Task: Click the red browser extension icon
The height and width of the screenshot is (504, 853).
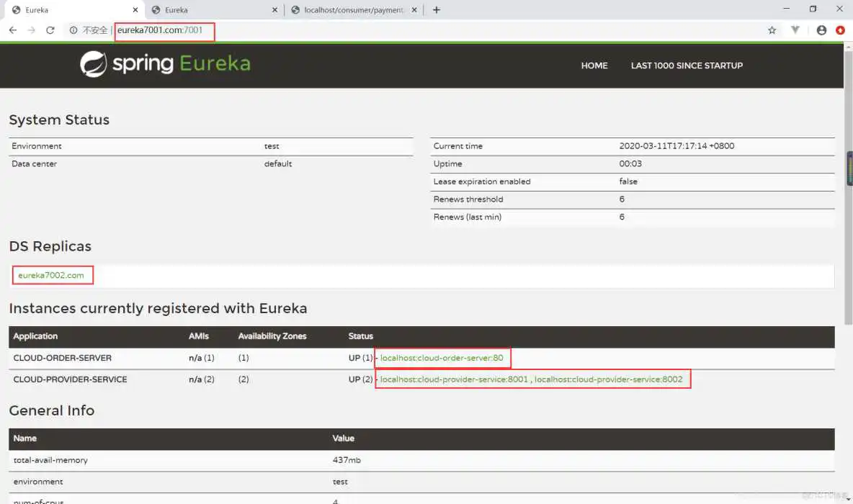Action: click(841, 30)
